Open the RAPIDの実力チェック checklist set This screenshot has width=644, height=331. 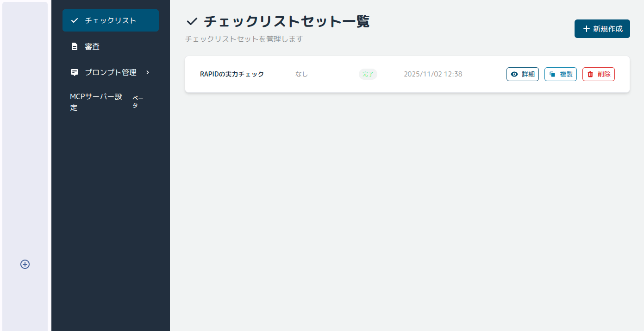pyautogui.click(x=232, y=74)
